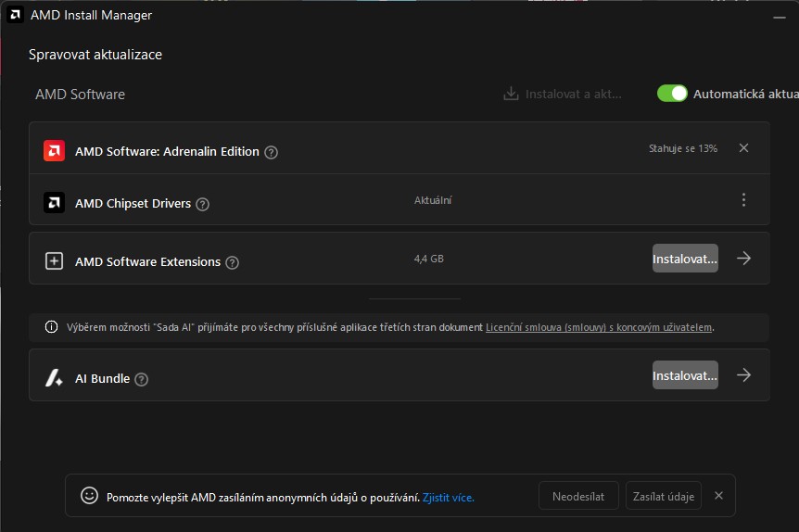Screen dimensions: 799x532
Task: Click the Spravovat aktualizace heading
Action: coord(95,55)
